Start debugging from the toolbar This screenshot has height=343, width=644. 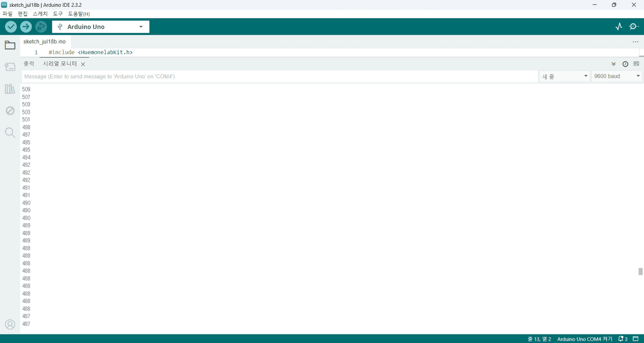pyautogui.click(x=41, y=27)
